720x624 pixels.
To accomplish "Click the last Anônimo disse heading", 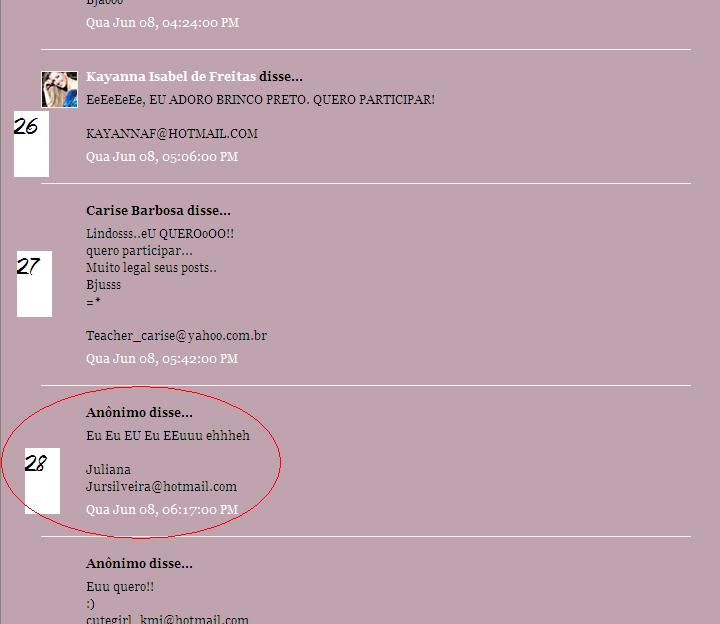I will click(139, 563).
